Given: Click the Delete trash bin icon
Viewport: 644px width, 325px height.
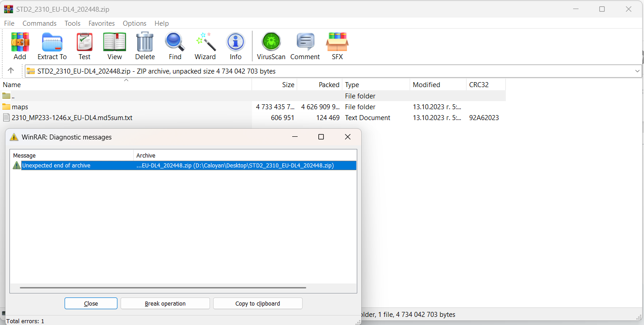Looking at the screenshot, I should [x=145, y=42].
